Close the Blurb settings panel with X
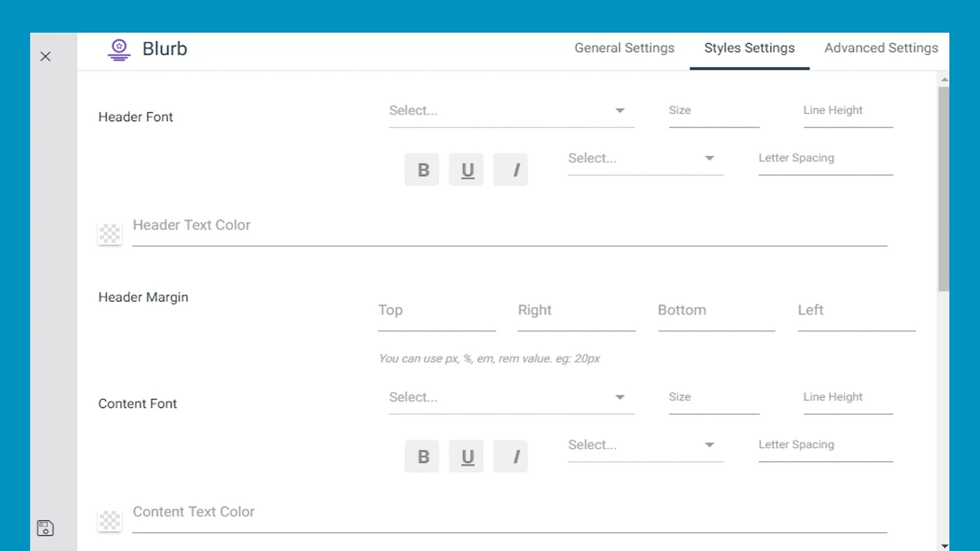 45,56
